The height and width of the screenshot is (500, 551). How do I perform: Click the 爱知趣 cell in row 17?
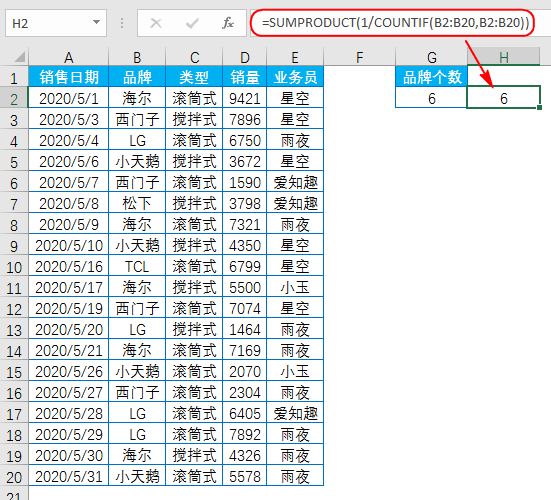tap(295, 413)
